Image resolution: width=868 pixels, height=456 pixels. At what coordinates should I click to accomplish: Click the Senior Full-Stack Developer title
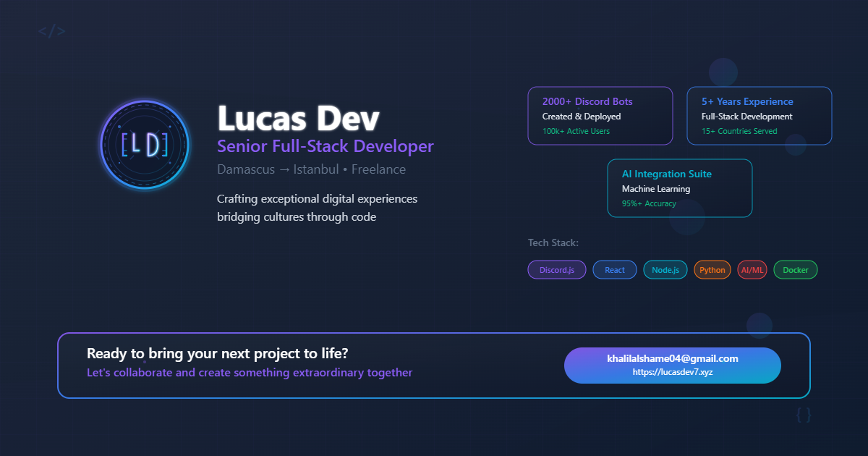tap(325, 146)
